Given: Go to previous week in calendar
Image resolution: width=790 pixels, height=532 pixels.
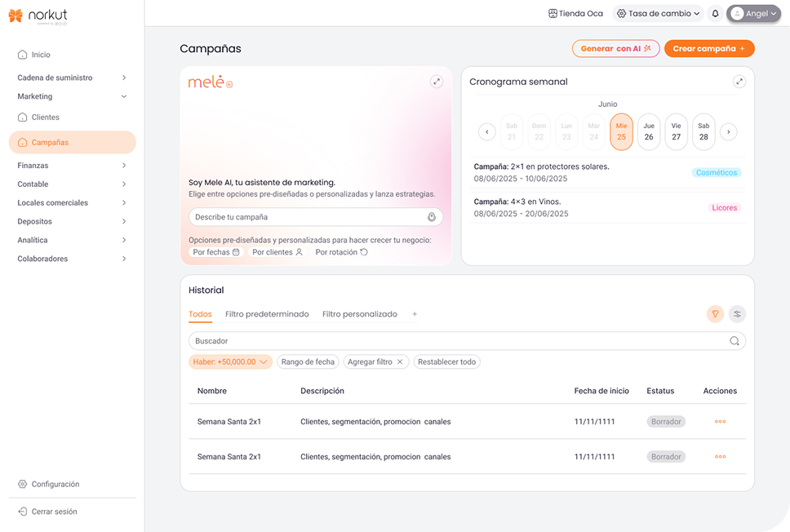Looking at the screenshot, I should click(487, 131).
